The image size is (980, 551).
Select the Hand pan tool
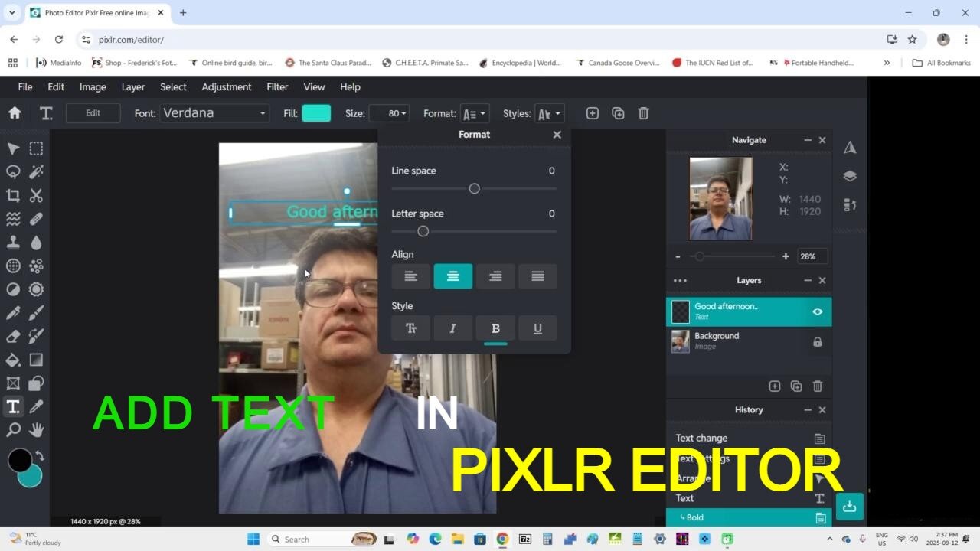tap(36, 430)
